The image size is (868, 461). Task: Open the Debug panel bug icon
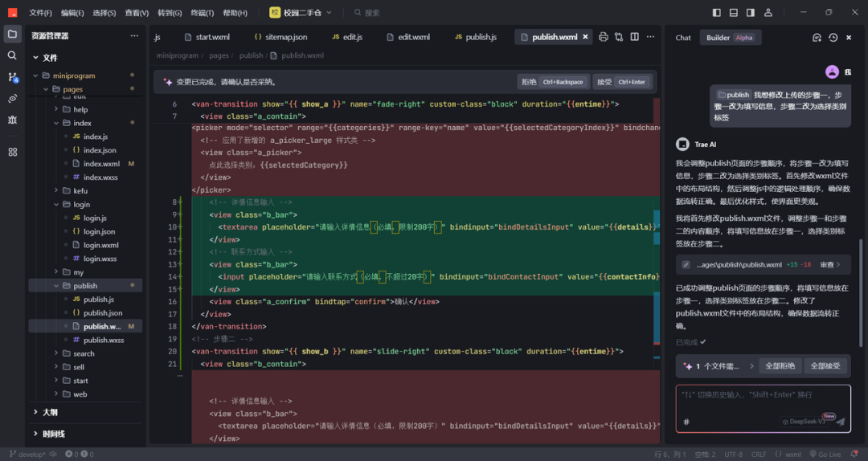[x=12, y=120]
